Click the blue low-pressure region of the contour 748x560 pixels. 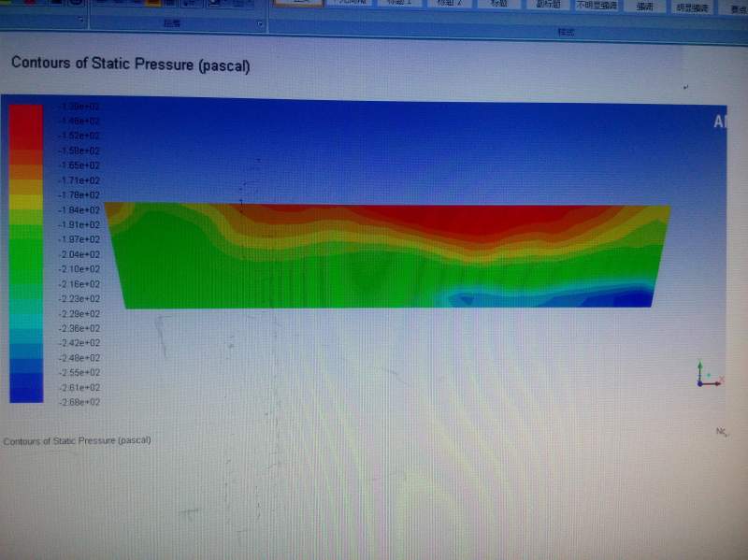click(x=620, y=299)
